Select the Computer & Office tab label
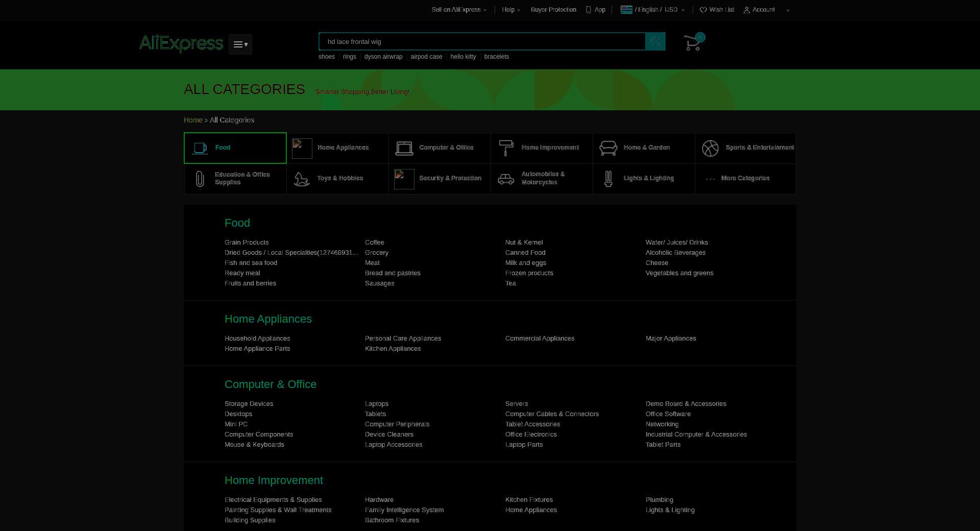980x531 pixels. 446,148
